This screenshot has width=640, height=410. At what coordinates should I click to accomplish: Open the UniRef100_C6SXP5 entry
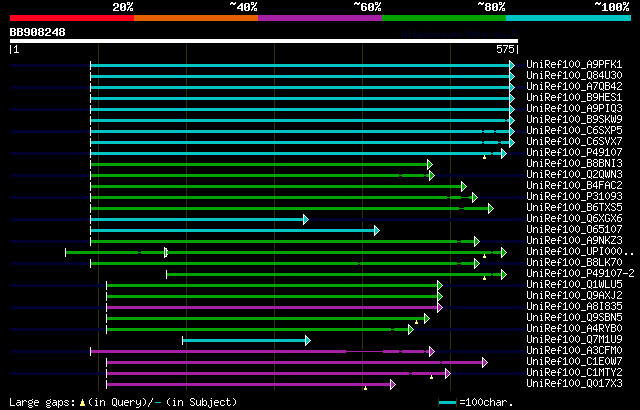(574, 131)
